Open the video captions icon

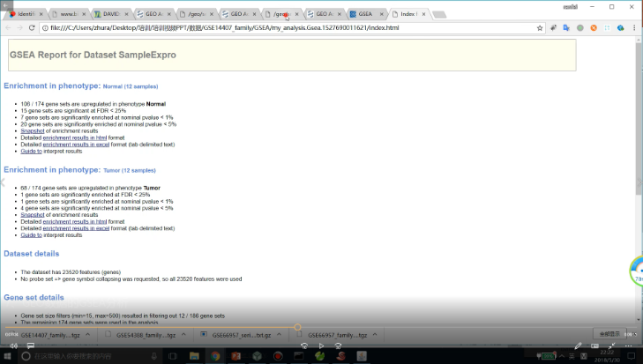point(30,346)
